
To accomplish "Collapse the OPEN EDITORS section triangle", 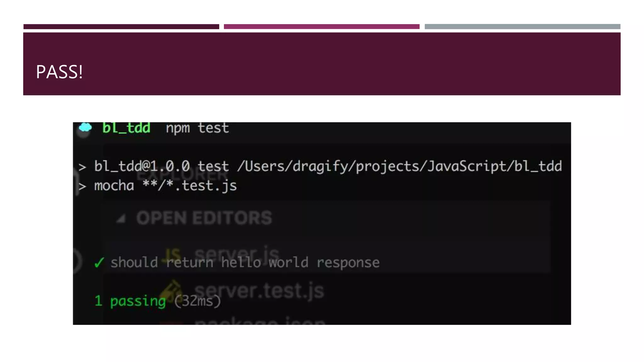I will point(121,218).
